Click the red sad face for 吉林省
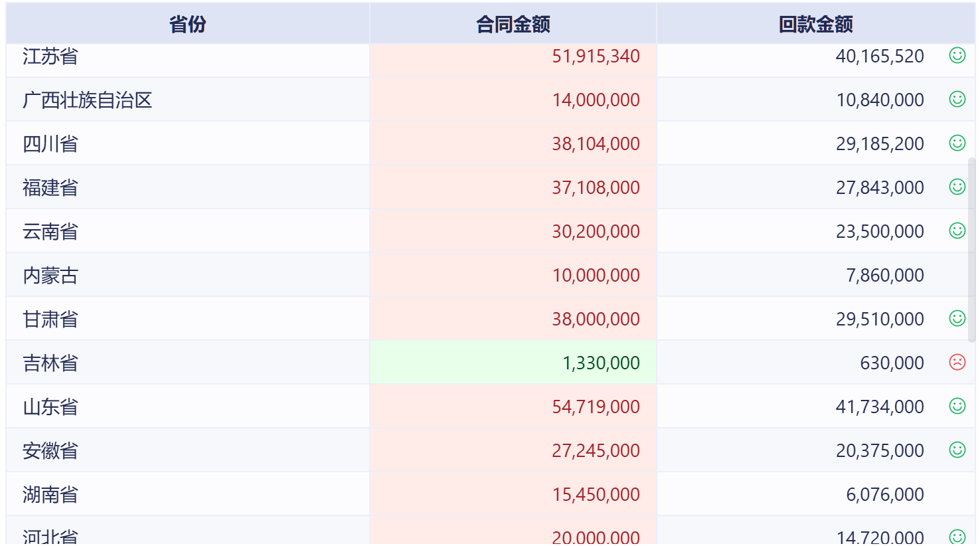980x546 pixels. coord(957,363)
